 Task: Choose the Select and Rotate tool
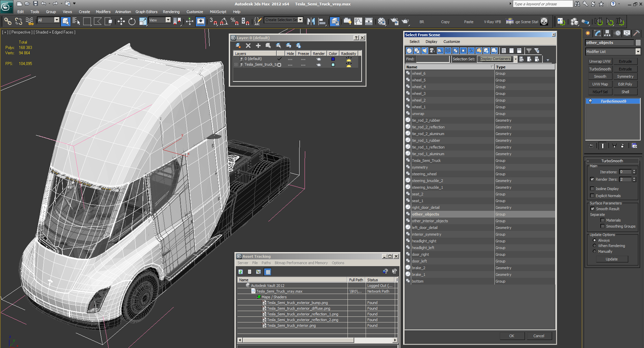point(132,21)
